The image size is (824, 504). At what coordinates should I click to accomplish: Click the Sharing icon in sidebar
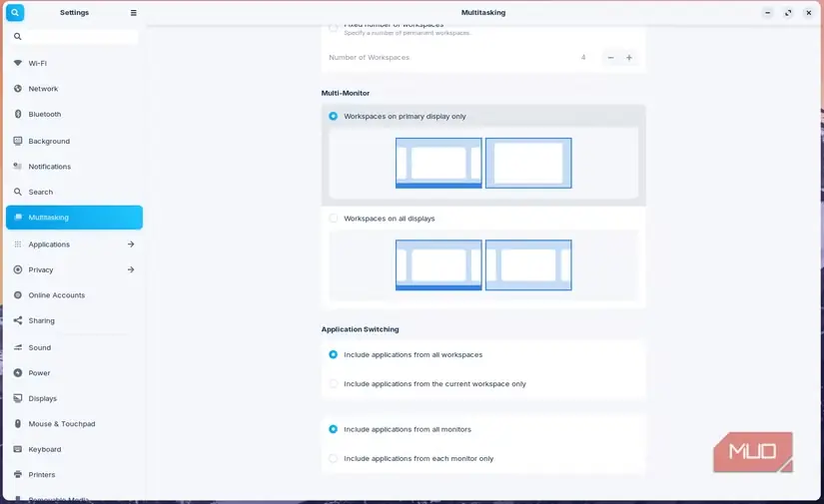(x=18, y=320)
